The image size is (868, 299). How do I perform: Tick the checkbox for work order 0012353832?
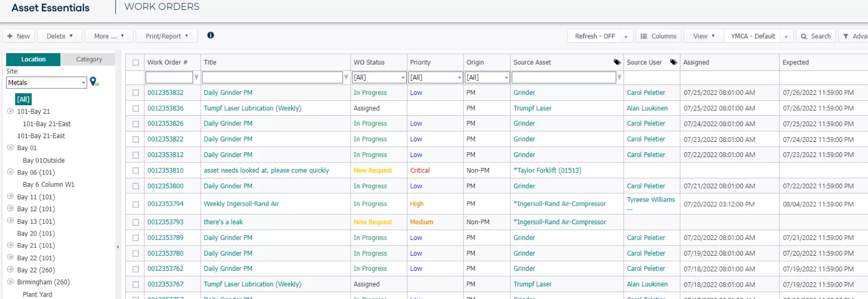(x=136, y=93)
